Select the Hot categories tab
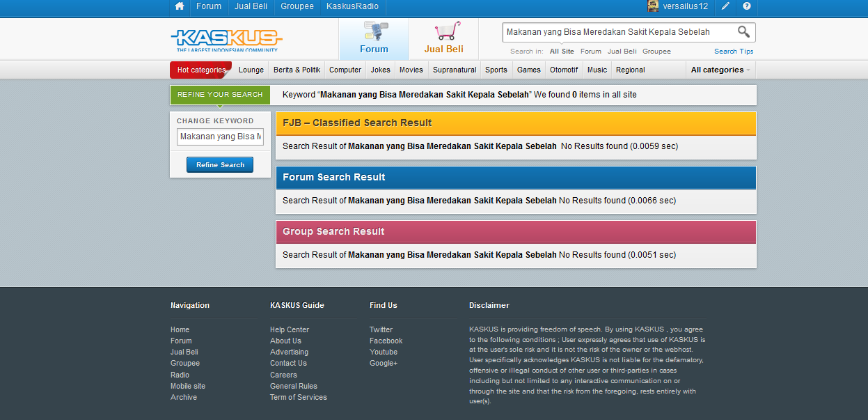Screen dimensions: 868x420 pyautogui.click(x=201, y=70)
